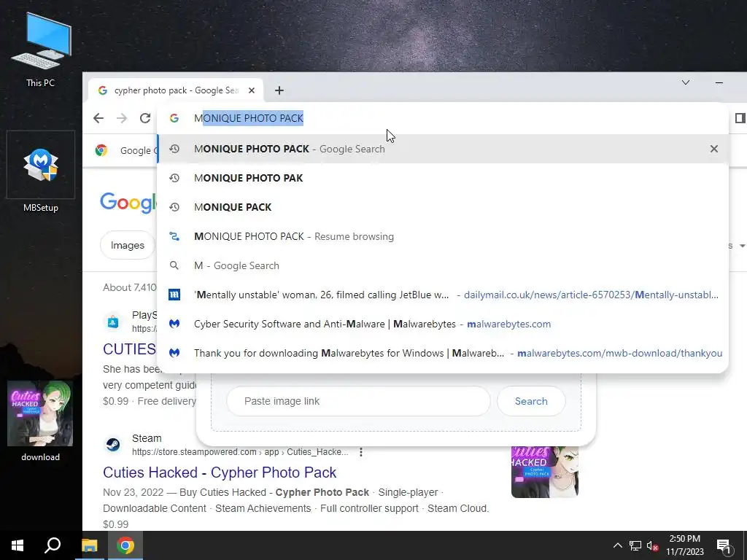Open Cuties Hacked result thumbnail image
The image size is (747, 560).
[x=544, y=472]
